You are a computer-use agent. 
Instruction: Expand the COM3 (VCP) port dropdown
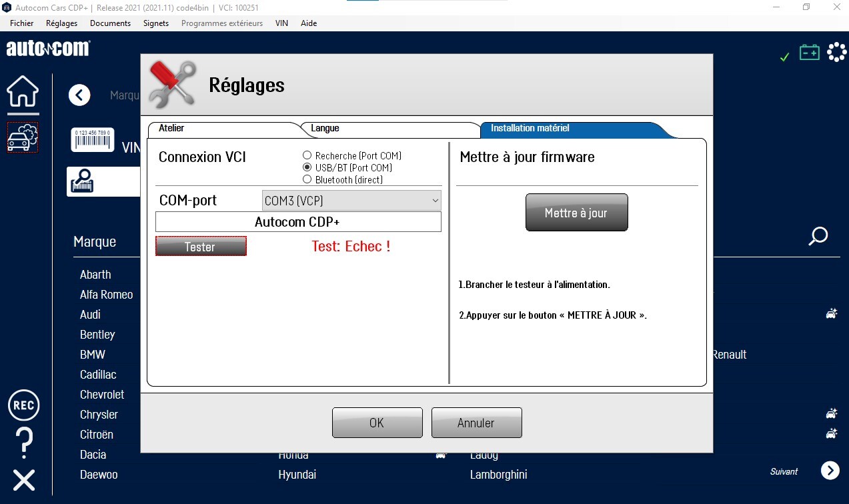click(351, 201)
